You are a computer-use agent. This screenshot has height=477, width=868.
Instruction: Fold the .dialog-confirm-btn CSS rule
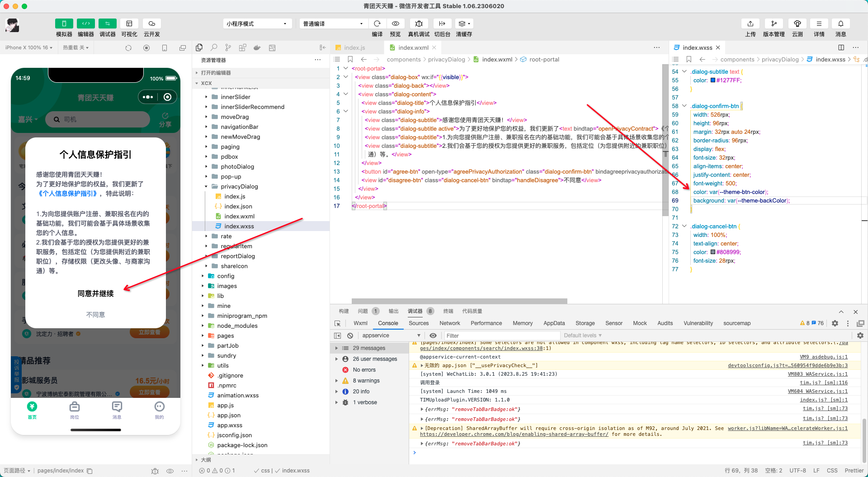click(684, 106)
